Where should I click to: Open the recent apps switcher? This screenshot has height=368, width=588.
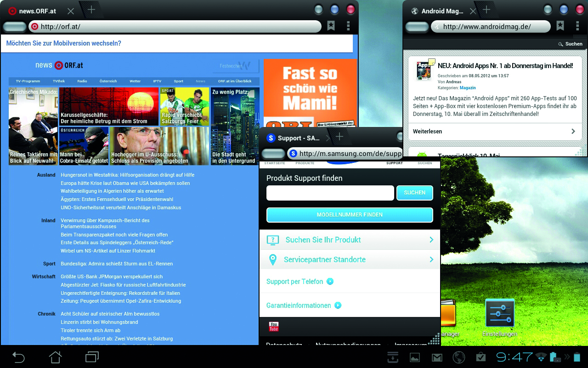[92, 357]
